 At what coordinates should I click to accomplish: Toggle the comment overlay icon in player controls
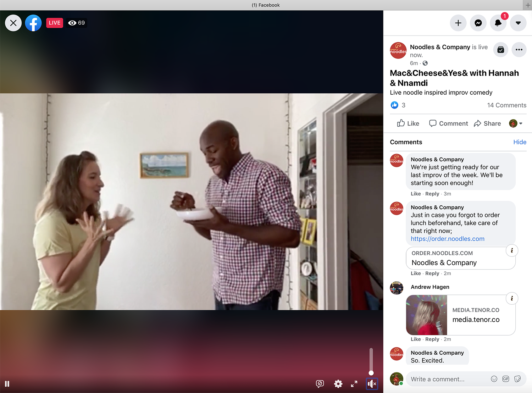pos(320,384)
